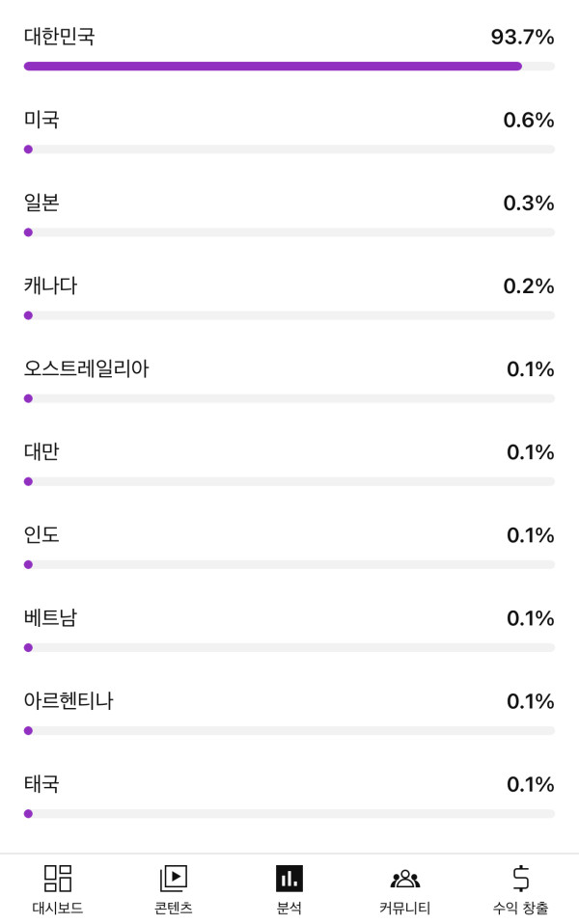This screenshot has height=924, width=579.
Task: Click the 0.6% value for 미국
Action: (529, 121)
